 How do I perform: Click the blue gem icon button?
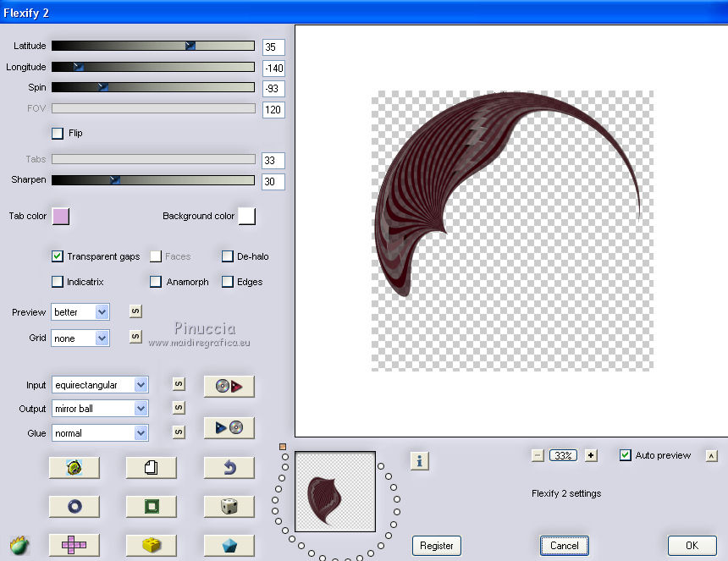click(x=229, y=545)
